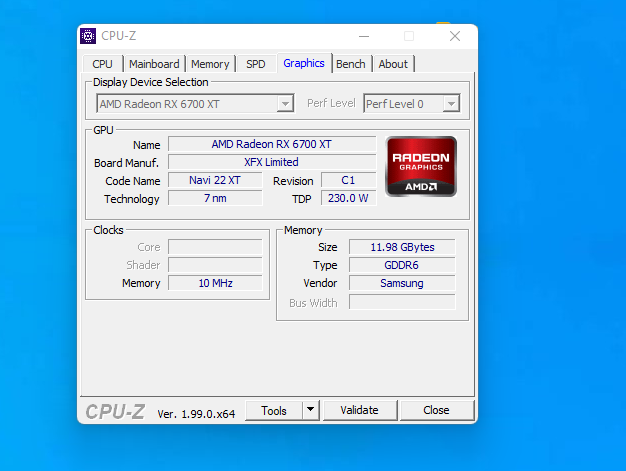Open the Mainboard tab
The image size is (626, 471).
pyautogui.click(x=154, y=64)
